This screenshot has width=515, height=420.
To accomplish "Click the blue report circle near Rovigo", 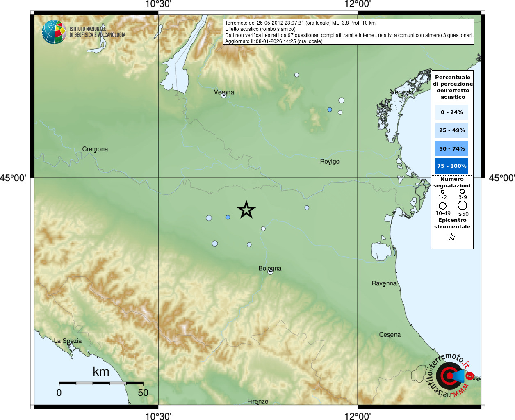I will (x=330, y=110).
